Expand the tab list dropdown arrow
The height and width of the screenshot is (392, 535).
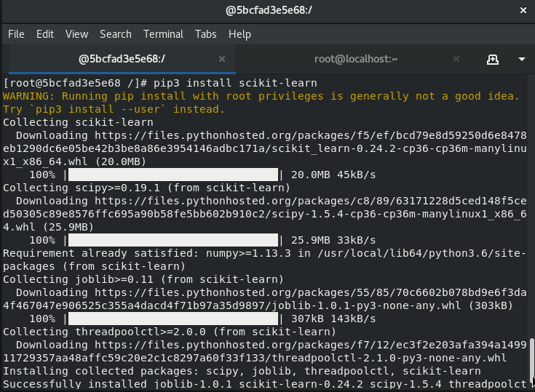click(522, 60)
